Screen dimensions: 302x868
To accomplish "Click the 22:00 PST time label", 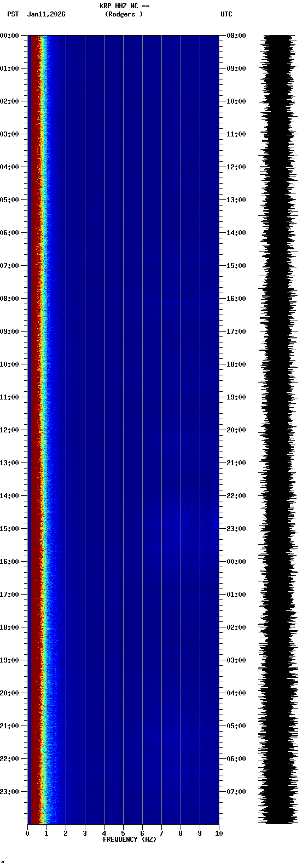I will [x=9, y=759].
